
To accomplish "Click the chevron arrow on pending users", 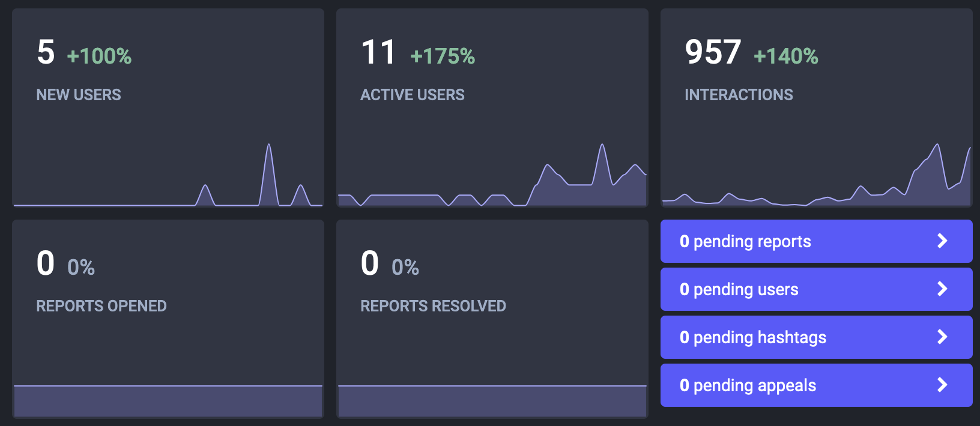I will (942, 289).
